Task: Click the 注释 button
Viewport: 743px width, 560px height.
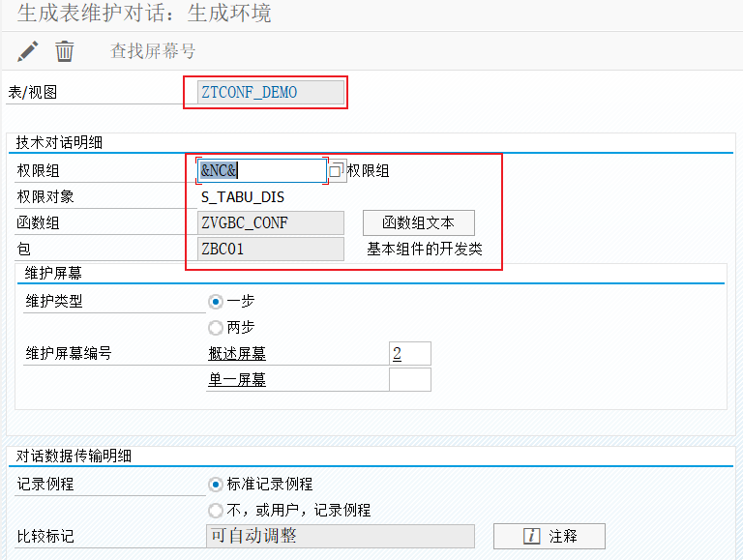Action: tap(550, 537)
